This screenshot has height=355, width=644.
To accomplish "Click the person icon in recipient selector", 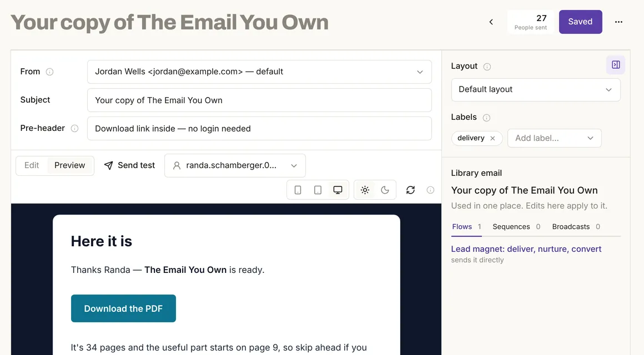I will pos(177,165).
